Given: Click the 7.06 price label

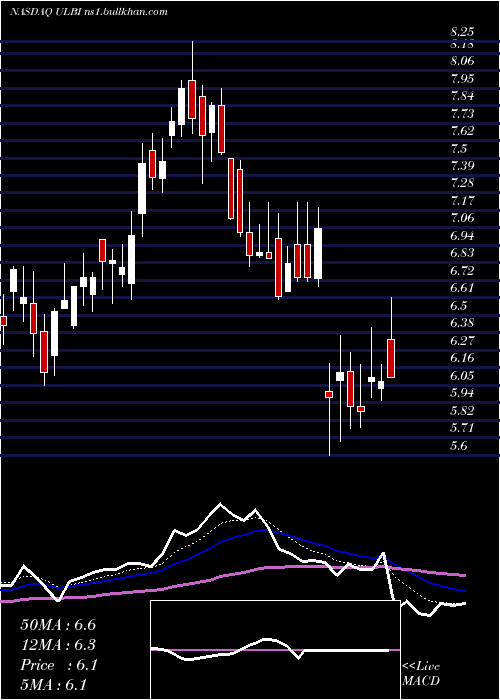Looking at the screenshot, I should (x=462, y=218).
